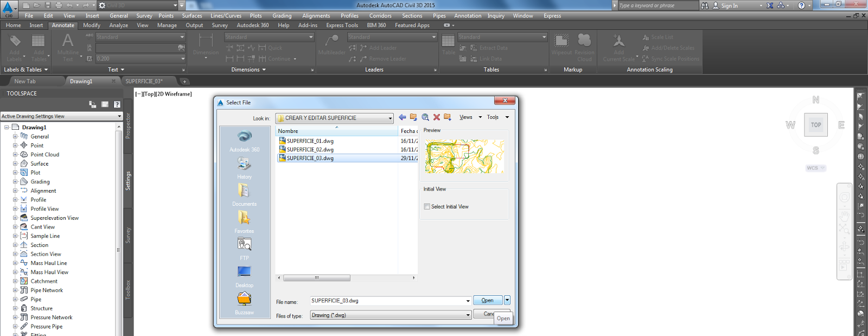
Task: Click the Plot printer icon in quick access toolbar
Action: (x=59, y=5)
